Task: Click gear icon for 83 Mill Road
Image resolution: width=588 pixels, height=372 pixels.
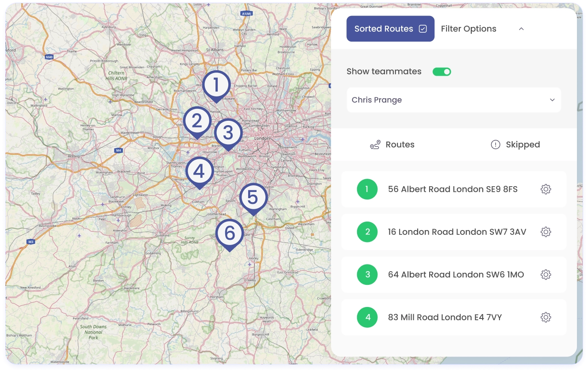Action: coord(546,317)
